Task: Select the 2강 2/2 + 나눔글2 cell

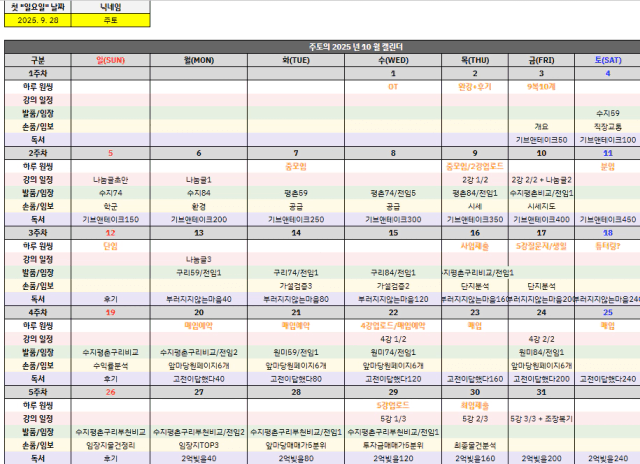Action: (541, 180)
